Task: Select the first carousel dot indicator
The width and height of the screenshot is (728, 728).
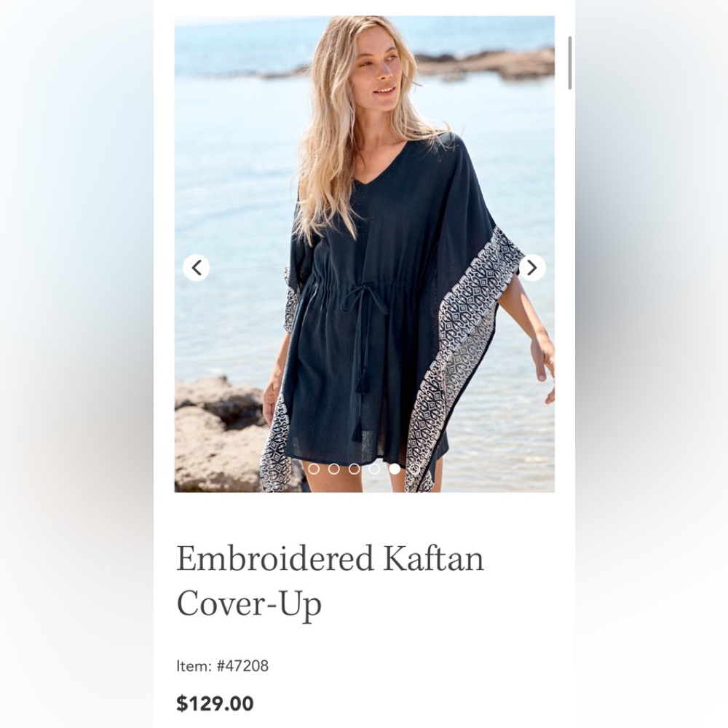Action: tap(314, 469)
